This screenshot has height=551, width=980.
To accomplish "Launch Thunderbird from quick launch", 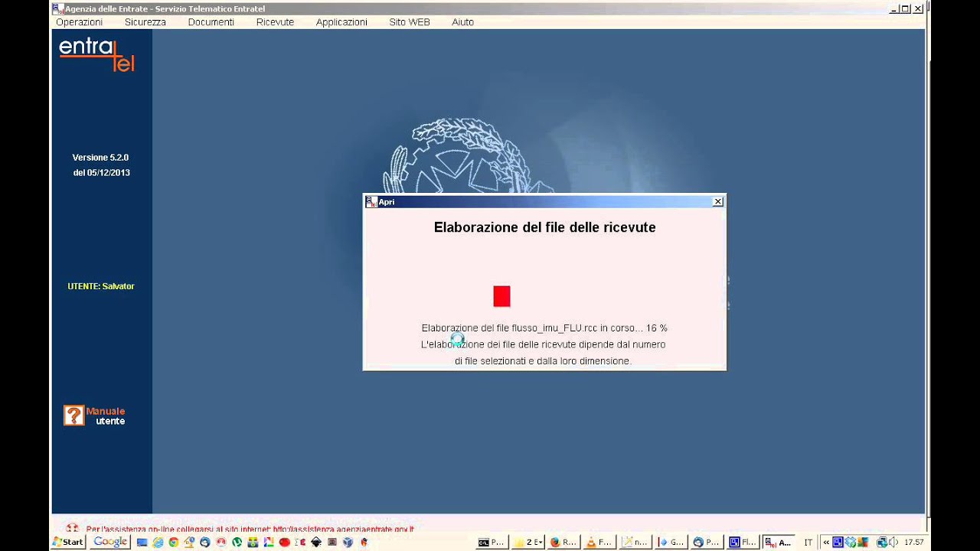I will pos(205,543).
